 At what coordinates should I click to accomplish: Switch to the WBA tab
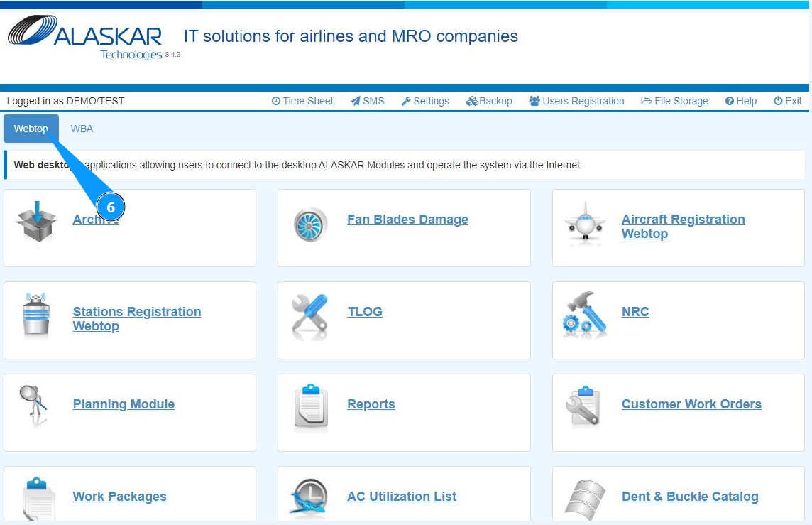(82, 129)
